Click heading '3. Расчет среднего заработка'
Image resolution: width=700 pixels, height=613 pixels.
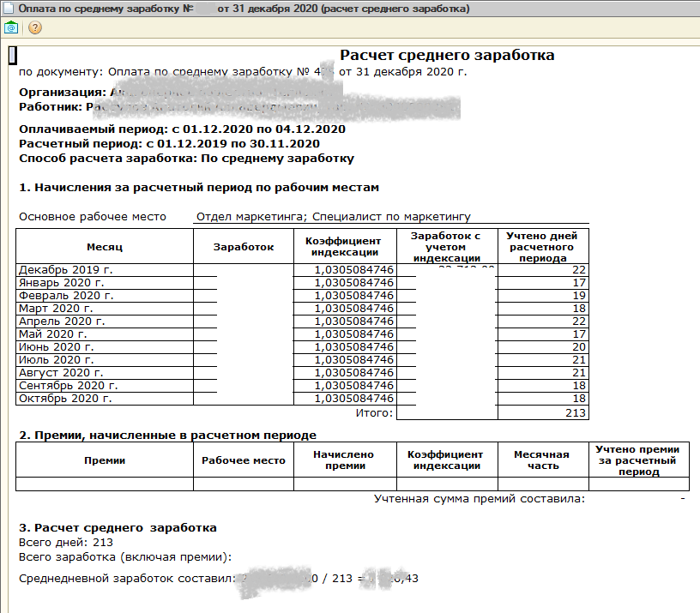(x=118, y=528)
